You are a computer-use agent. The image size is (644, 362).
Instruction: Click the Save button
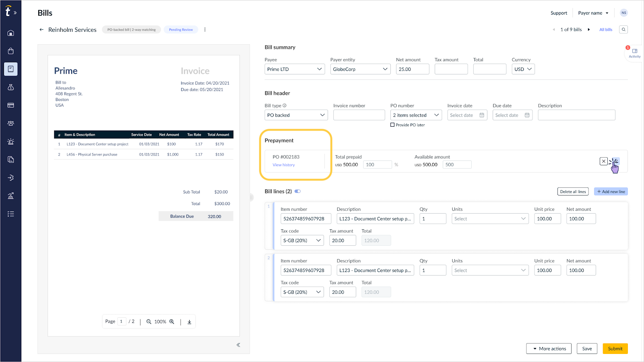coord(587,349)
